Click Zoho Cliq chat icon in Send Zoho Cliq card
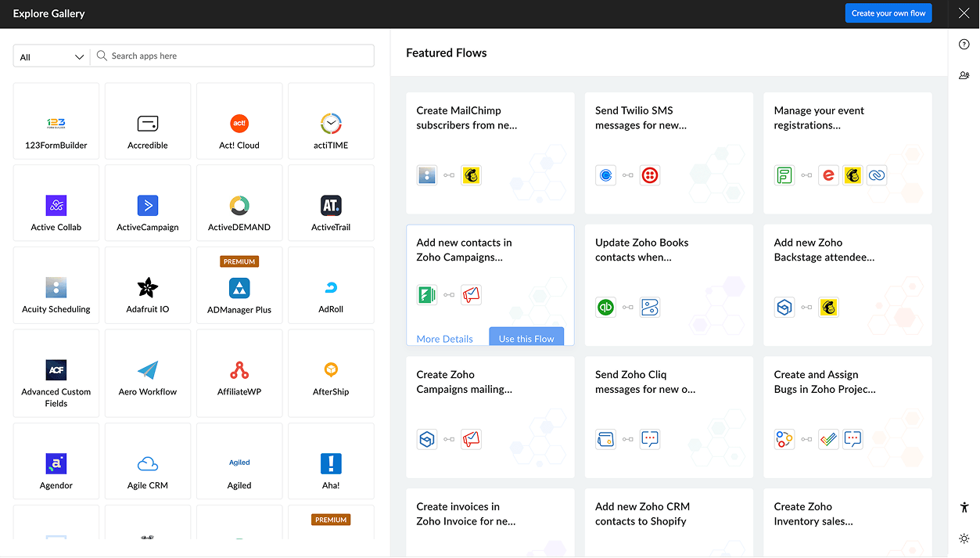This screenshot has height=558, width=980. 649,439
